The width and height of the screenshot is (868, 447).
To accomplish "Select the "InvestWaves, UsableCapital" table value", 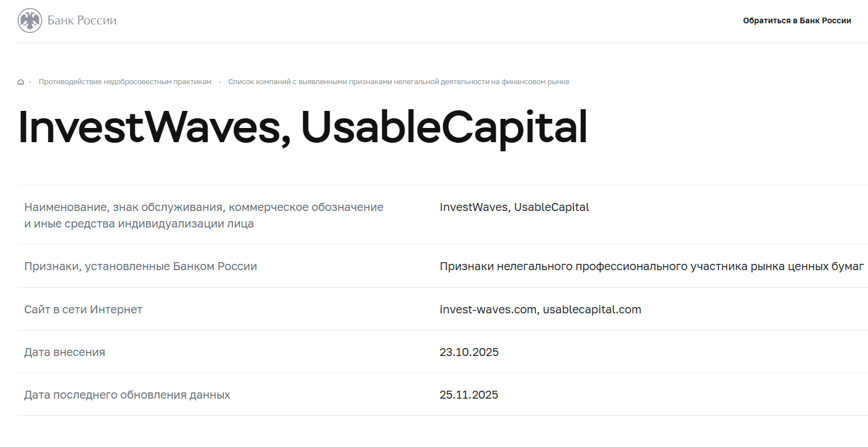I will pyautogui.click(x=514, y=207).
